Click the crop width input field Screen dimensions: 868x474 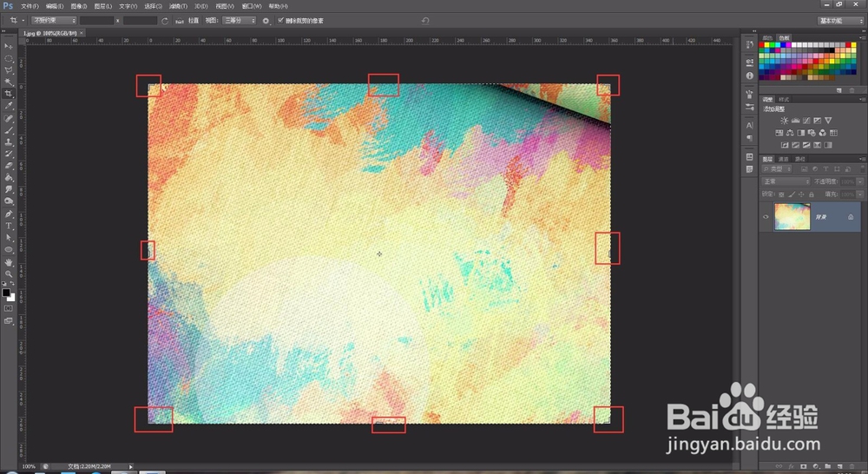pos(96,21)
